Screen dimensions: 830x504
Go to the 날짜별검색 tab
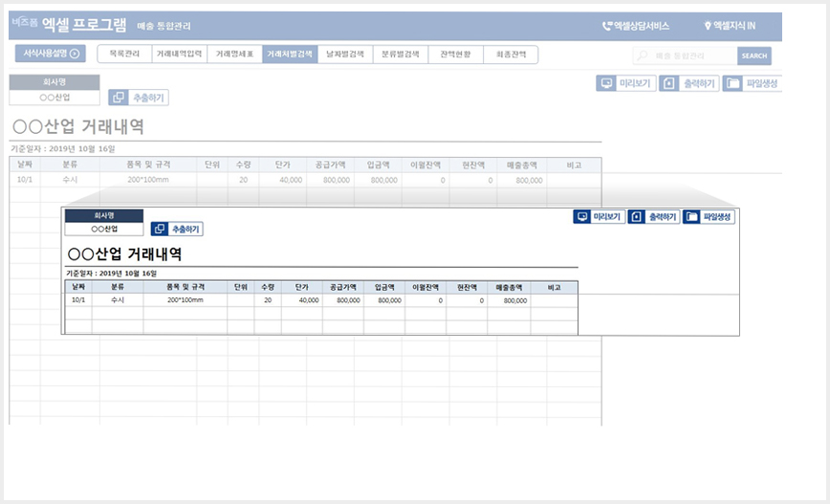[345, 54]
